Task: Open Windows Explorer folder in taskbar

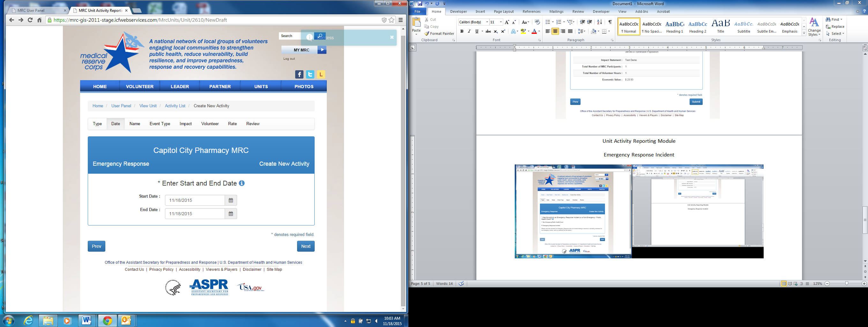Action: pos(48,321)
